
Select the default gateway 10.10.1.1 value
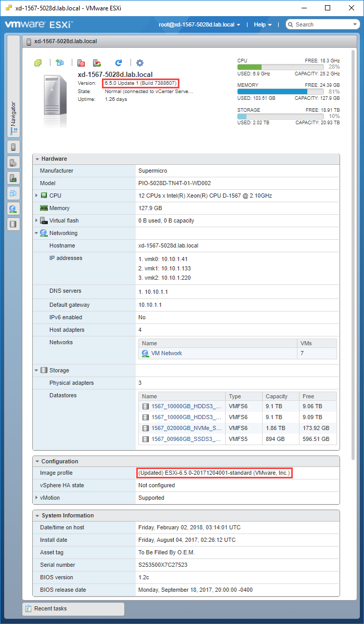[x=150, y=305]
